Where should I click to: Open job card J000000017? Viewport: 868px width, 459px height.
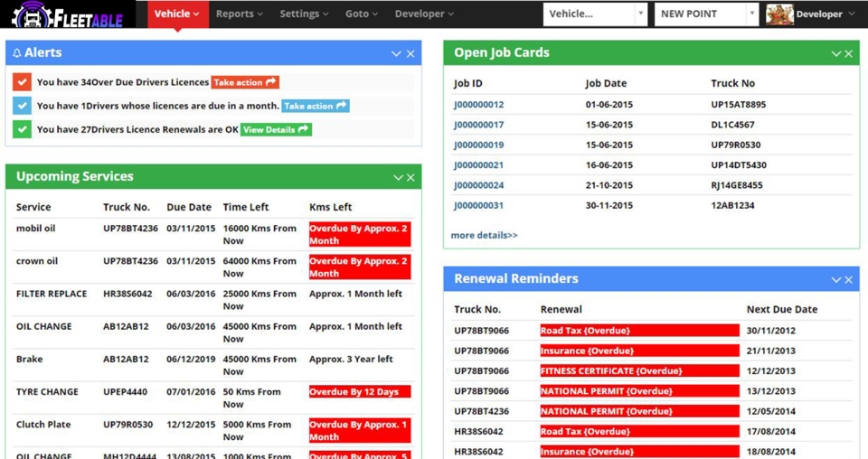pyautogui.click(x=479, y=125)
